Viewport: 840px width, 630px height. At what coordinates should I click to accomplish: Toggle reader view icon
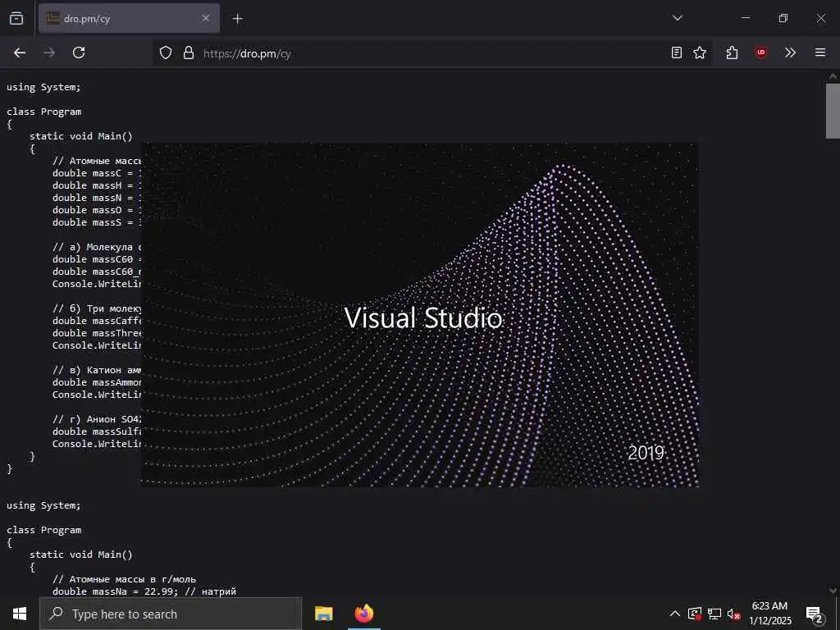(x=677, y=52)
